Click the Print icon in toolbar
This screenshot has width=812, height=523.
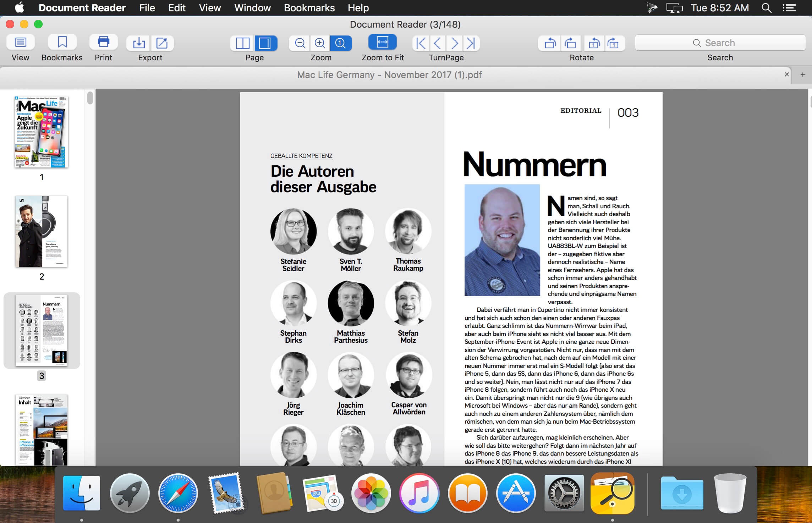point(103,43)
